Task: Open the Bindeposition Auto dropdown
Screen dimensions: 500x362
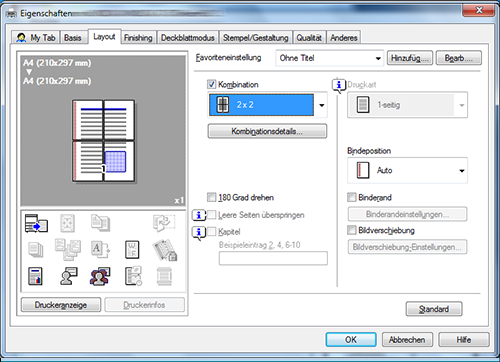Action: 407,171
